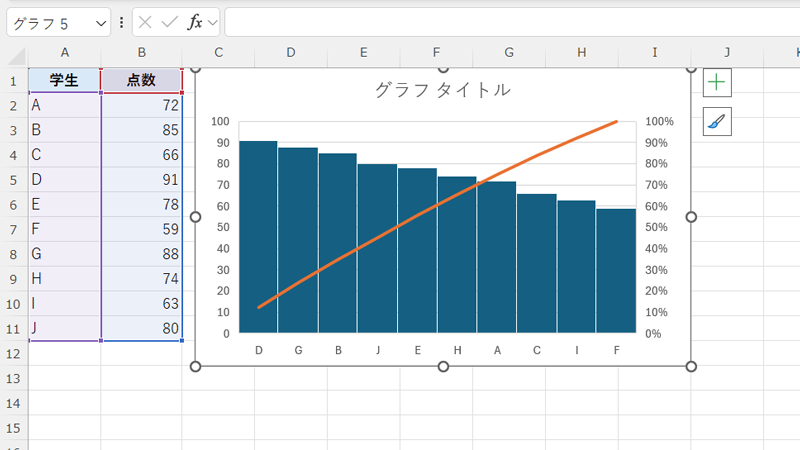Click the three-dot handle beside the Name Box

click(122, 22)
